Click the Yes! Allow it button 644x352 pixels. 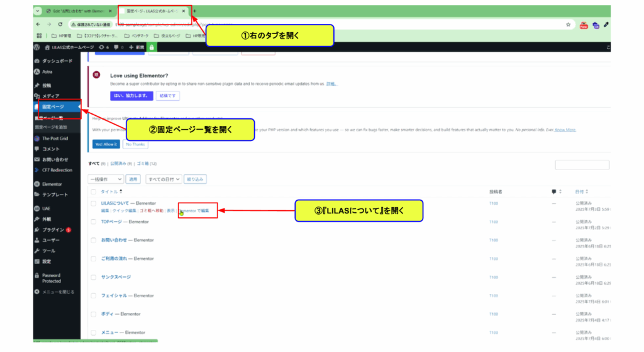coord(106,144)
